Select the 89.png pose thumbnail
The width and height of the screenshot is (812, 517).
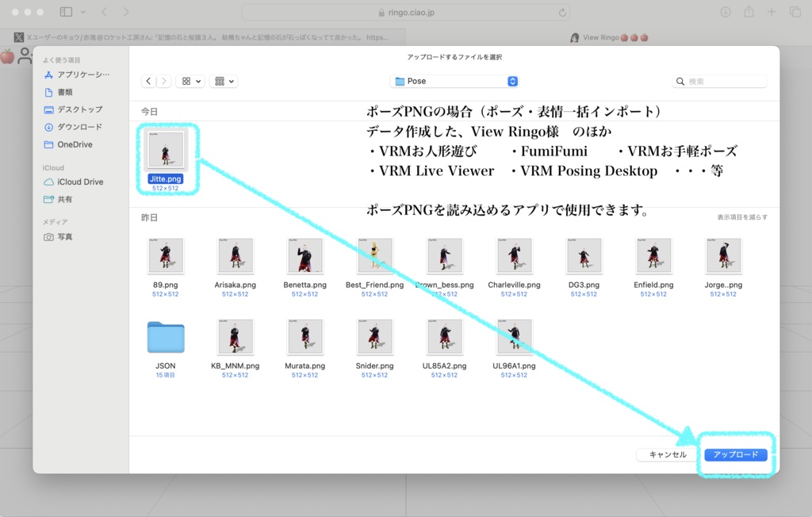point(166,255)
